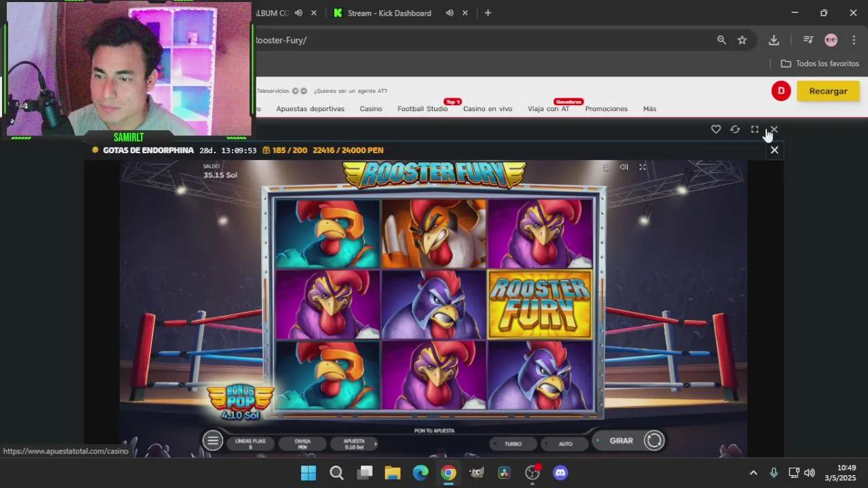The image size is (868, 488).
Task: Click the LINEAS FIJAS 5 pill
Action: 250,444
